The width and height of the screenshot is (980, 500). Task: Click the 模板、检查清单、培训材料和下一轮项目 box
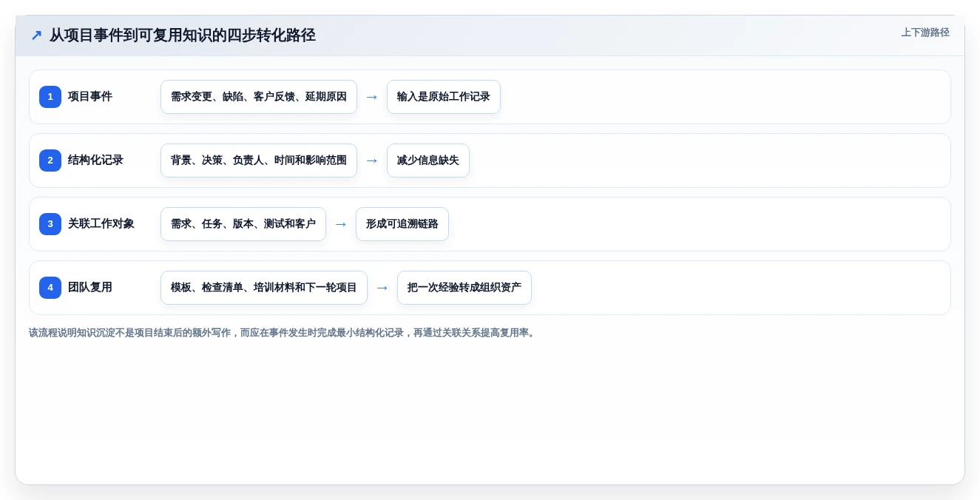tap(264, 288)
